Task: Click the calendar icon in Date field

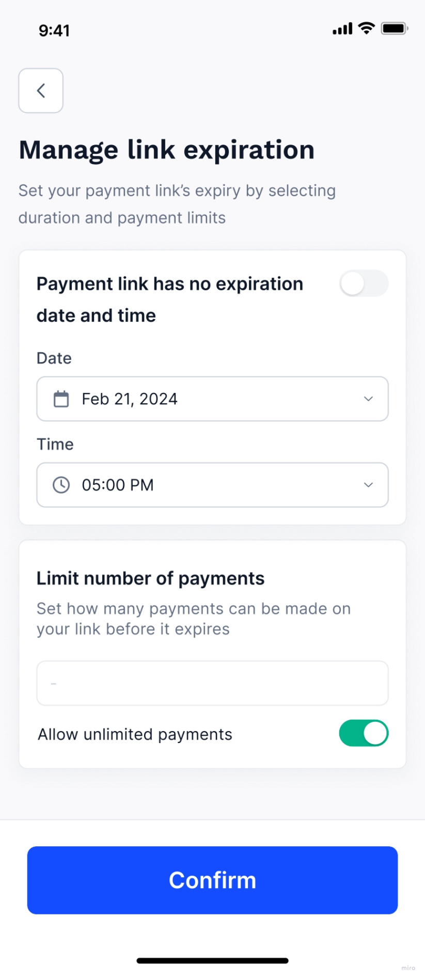Action: point(61,399)
